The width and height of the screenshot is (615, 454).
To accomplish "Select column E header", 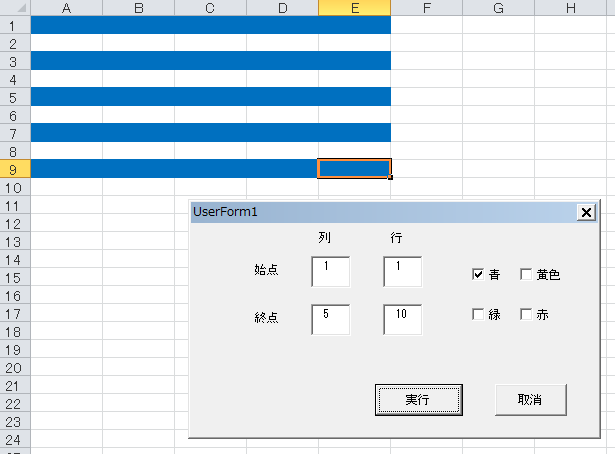I will click(x=354, y=8).
